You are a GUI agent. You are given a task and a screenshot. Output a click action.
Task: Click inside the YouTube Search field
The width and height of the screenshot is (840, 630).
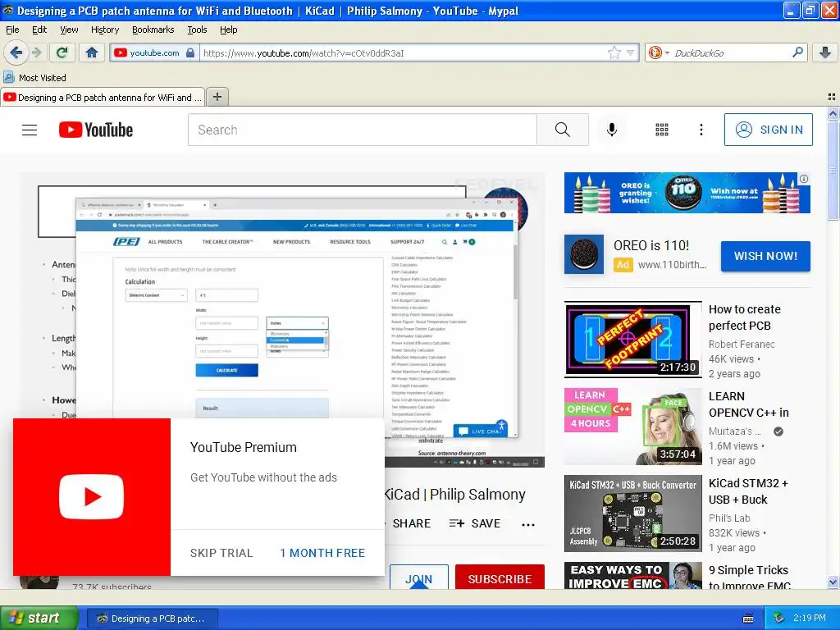362,130
